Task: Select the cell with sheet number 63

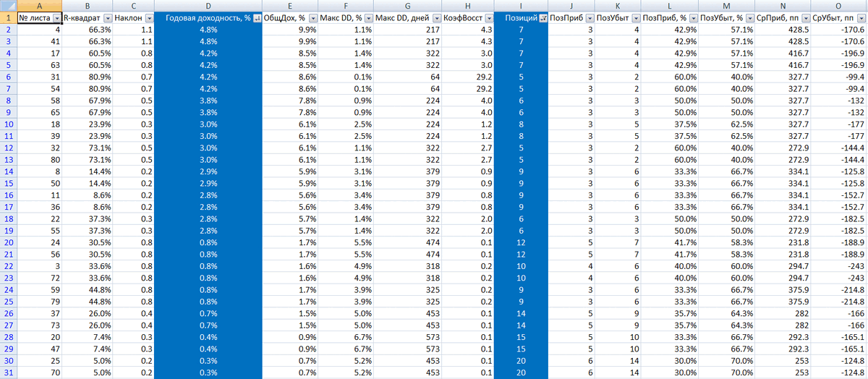Action: point(39,65)
